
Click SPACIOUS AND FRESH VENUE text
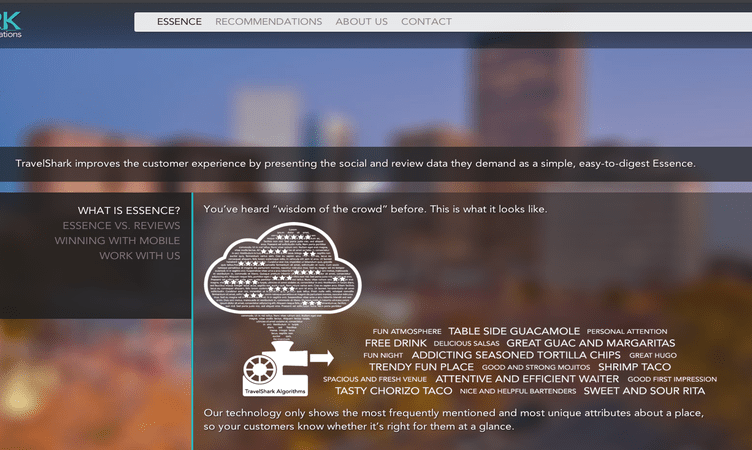[x=375, y=379]
